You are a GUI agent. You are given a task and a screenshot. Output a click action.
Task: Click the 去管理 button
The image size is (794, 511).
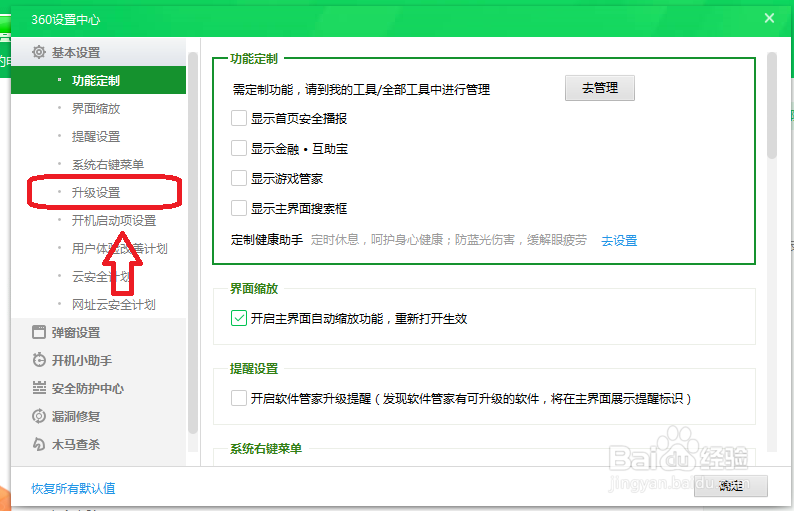600,88
